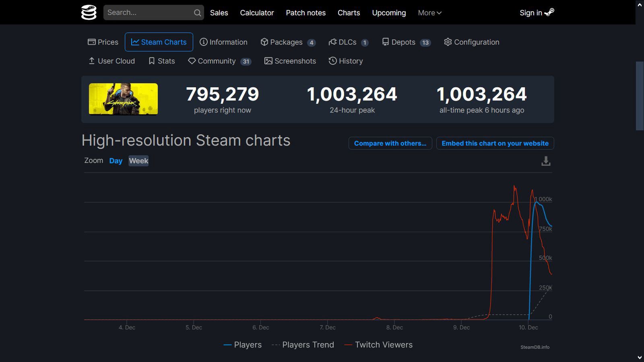Open the Depots tab
The image size is (644, 362).
pyautogui.click(x=406, y=42)
